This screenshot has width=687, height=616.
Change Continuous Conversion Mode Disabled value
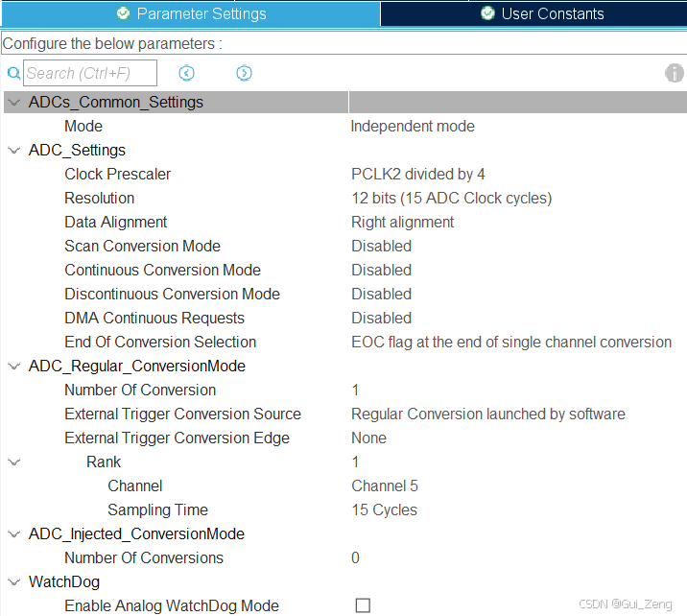point(381,270)
